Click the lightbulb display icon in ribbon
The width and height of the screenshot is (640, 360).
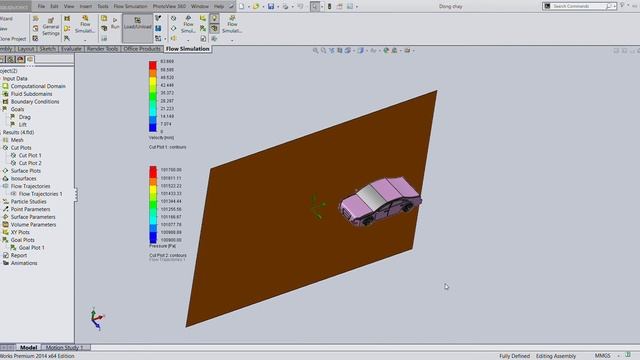click(x=214, y=18)
